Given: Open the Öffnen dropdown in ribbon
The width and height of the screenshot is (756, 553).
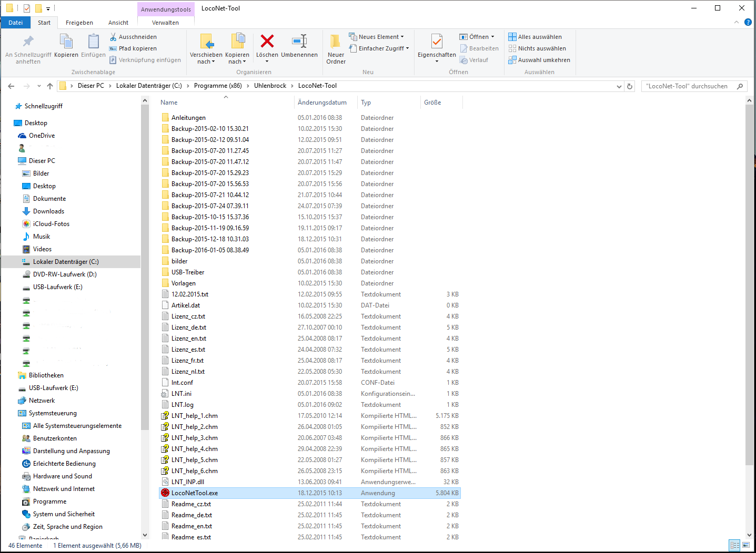Looking at the screenshot, I should tap(477, 37).
